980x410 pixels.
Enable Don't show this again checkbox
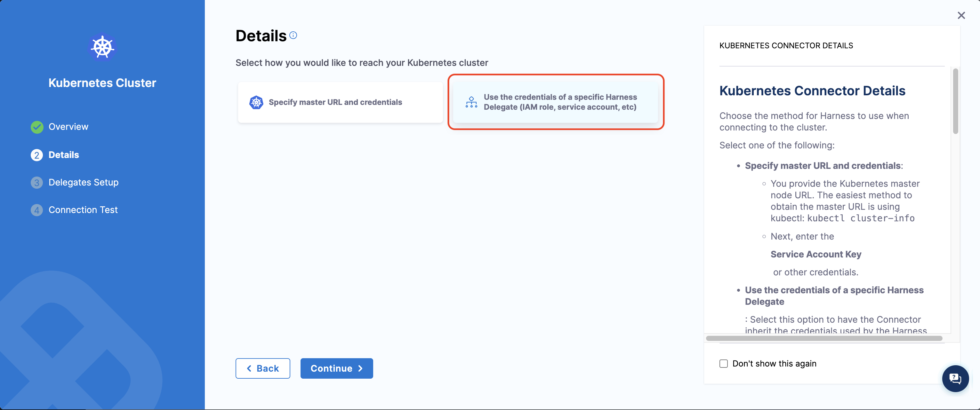coord(723,364)
